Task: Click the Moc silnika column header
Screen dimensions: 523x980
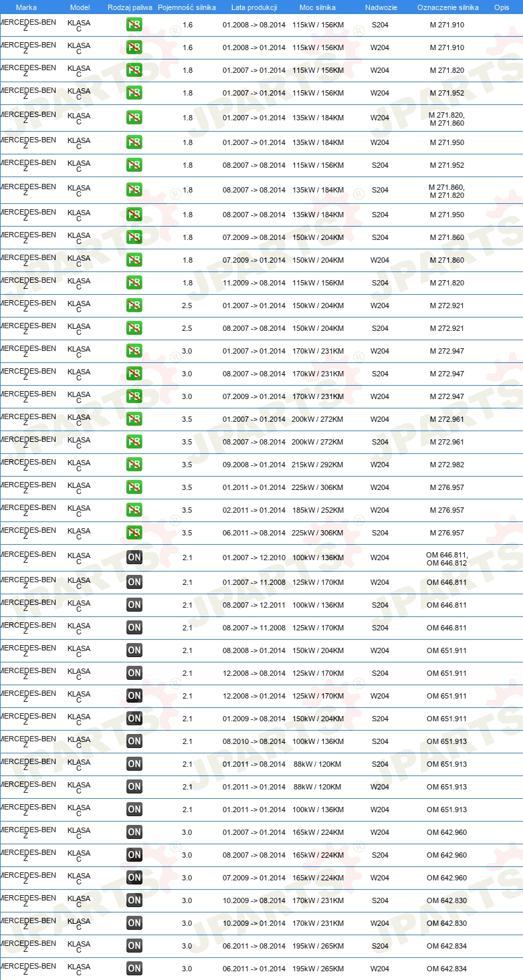Action: pyautogui.click(x=318, y=7)
